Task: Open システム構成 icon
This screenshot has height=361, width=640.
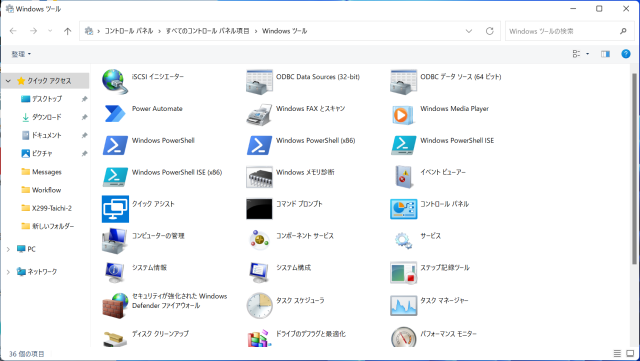Action: coord(259,272)
